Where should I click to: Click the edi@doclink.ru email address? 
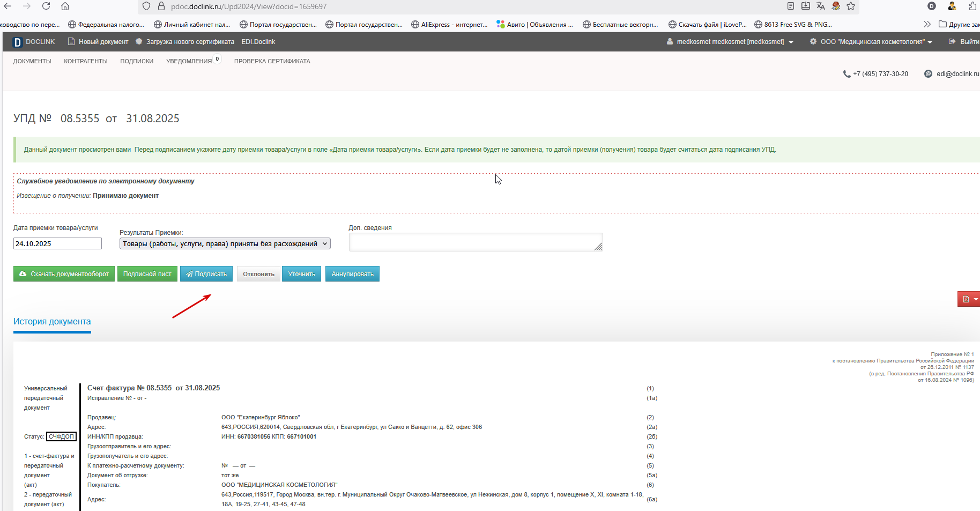957,74
